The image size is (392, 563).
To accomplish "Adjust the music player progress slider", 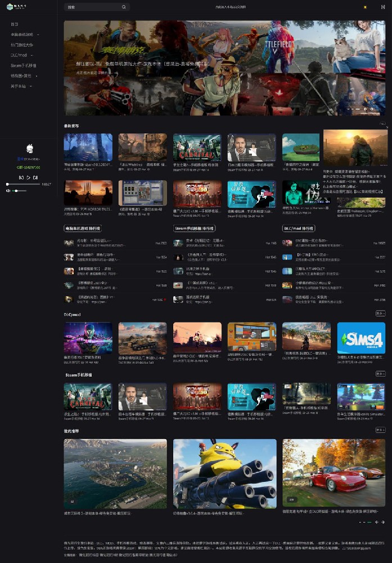I will 23,184.
